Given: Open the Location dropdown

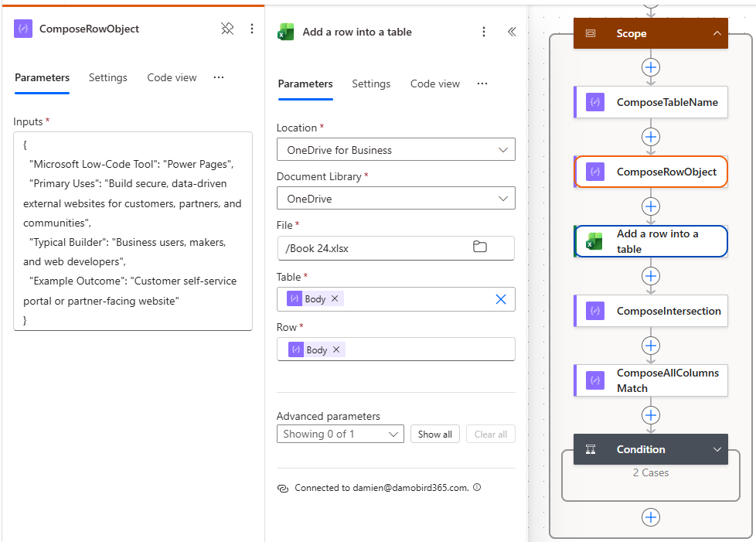Looking at the screenshot, I should pyautogui.click(x=396, y=150).
